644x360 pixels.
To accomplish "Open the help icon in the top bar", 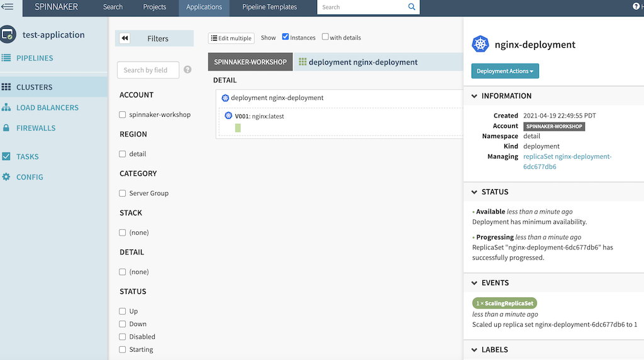I will point(636,6).
